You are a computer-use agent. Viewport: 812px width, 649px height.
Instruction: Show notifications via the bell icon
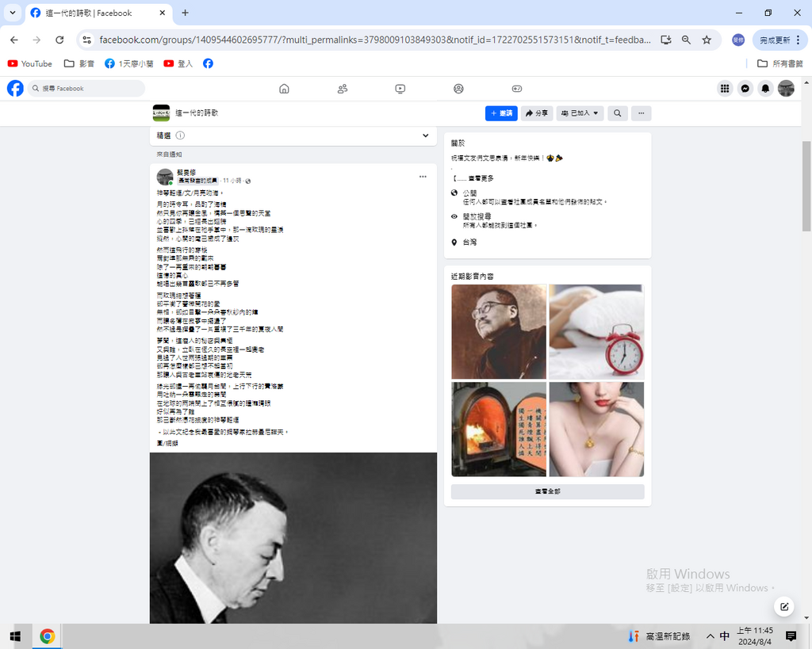(765, 89)
